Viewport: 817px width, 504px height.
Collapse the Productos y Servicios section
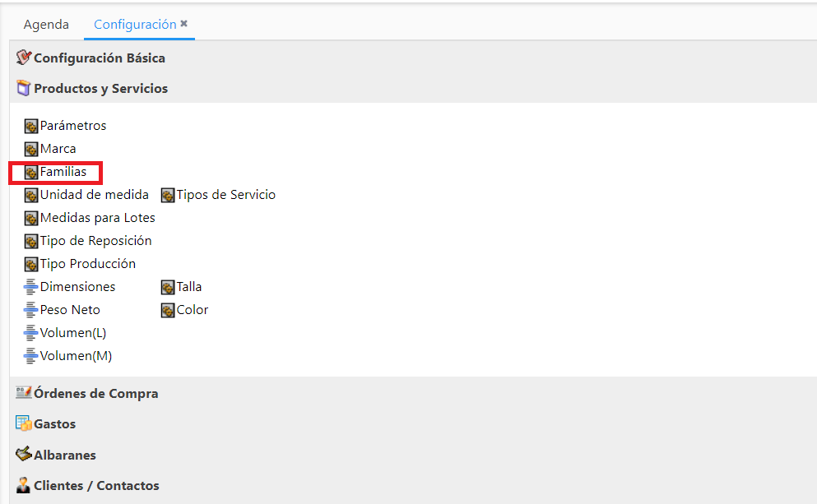[100, 89]
